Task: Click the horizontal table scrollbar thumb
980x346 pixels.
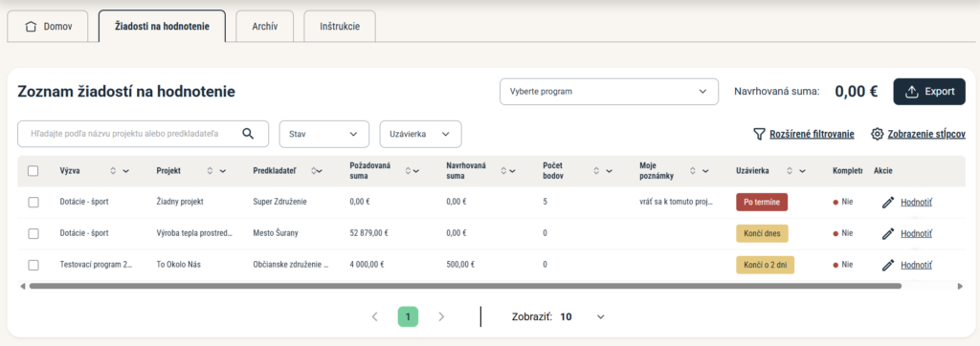Action: click(465, 286)
